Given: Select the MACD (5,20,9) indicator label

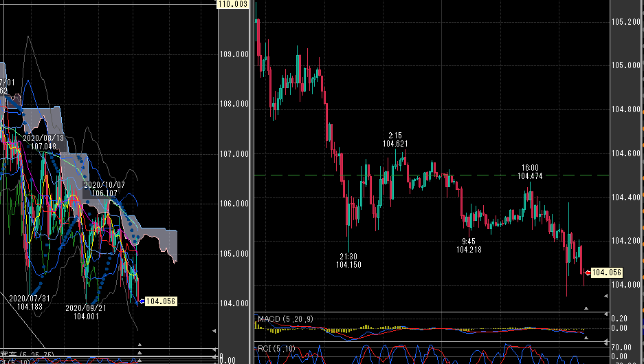Looking at the screenshot, I should click(285, 319).
